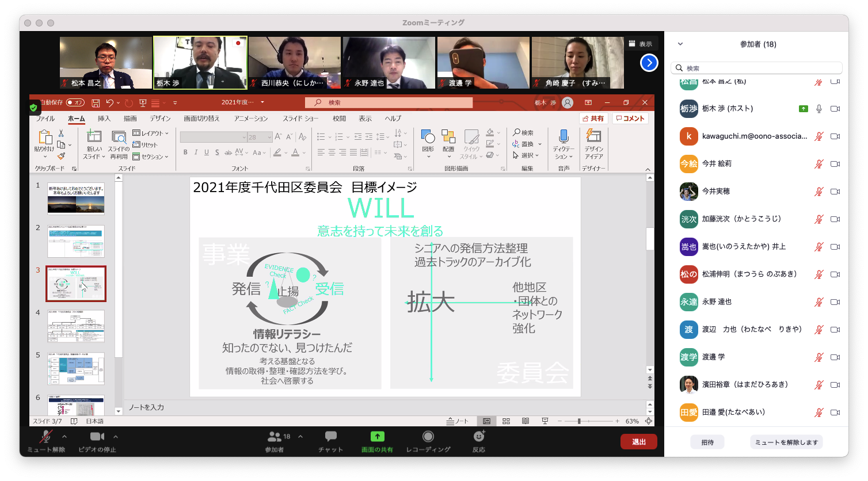Switch to the Slide Show tab
Viewport: 868px width, 481px height.
tap(300, 119)
